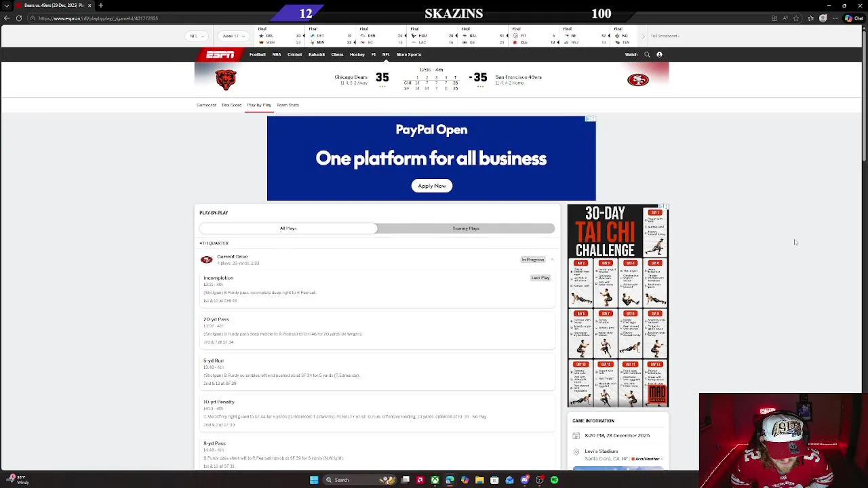Click the 10-yd Penalty play entry
The height and width of the screenshot is (488, 868).
point(377,413)
